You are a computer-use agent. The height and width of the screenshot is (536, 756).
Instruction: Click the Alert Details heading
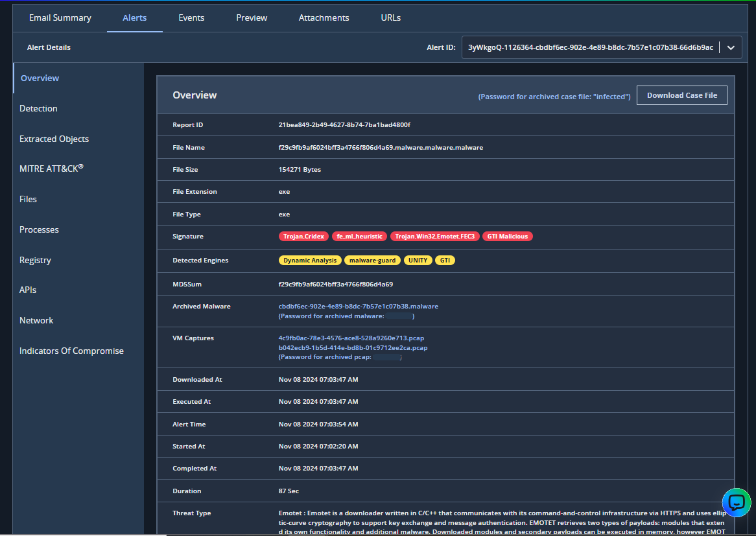click(49, 47)
